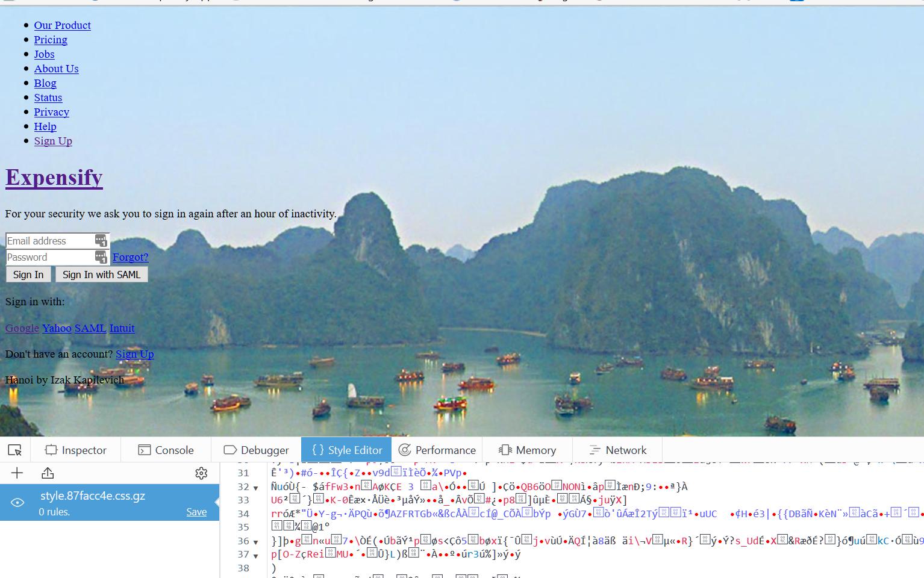
Task: Click line number 34 in the editor
Action: tap(243, 514)
